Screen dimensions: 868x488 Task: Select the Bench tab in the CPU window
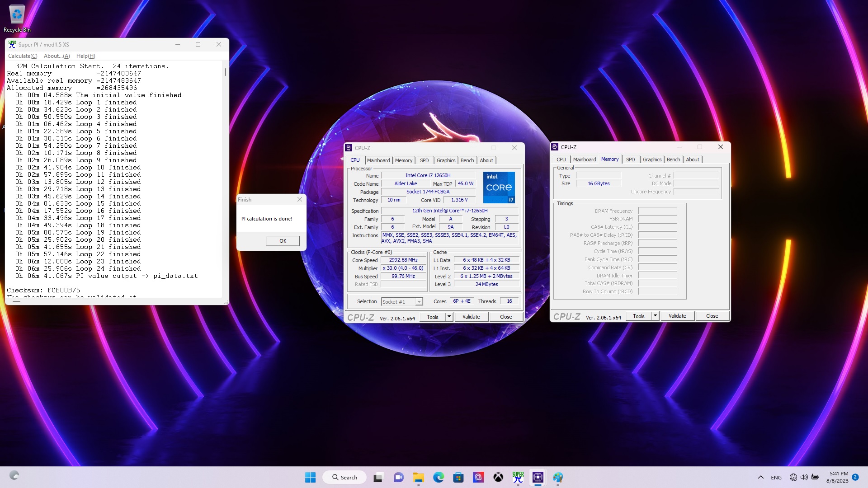click(467, 160)
